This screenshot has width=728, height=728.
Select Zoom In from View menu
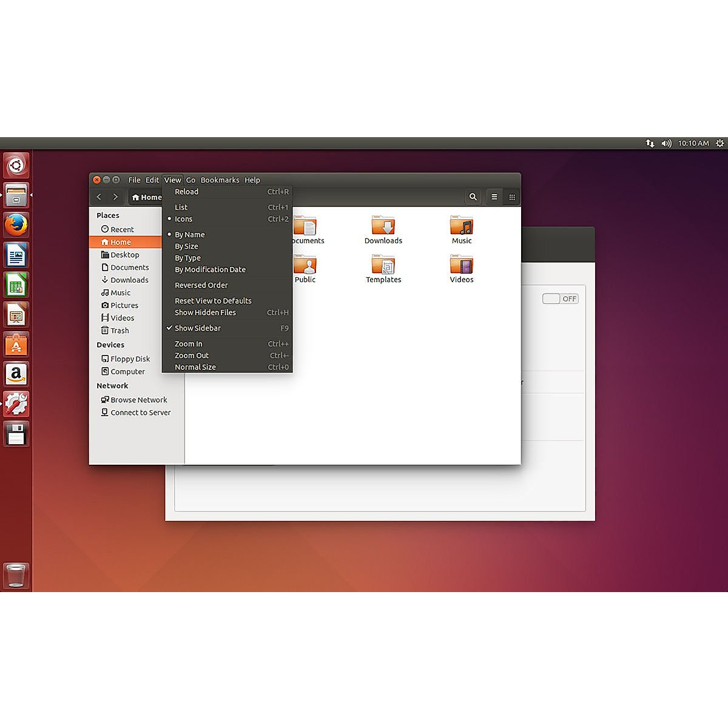click(189, 344)
